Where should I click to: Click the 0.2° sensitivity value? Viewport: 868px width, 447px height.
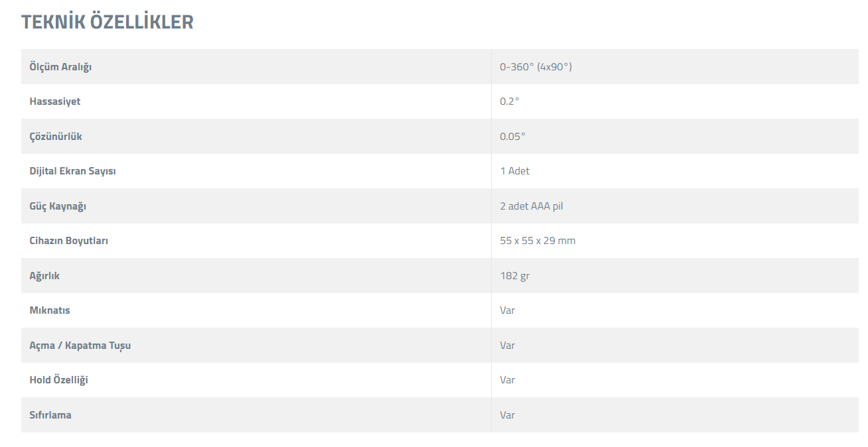pyautogui.click(x=510, y=101)
